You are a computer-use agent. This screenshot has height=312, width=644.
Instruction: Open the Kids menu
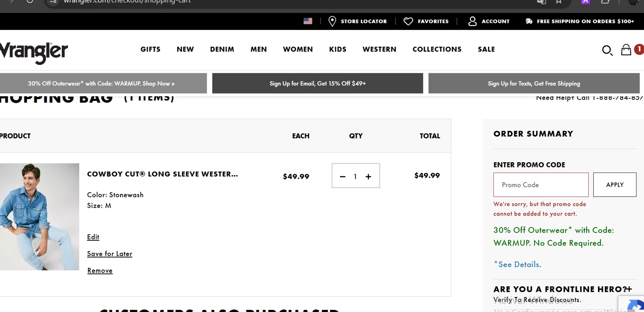(337, 49)
